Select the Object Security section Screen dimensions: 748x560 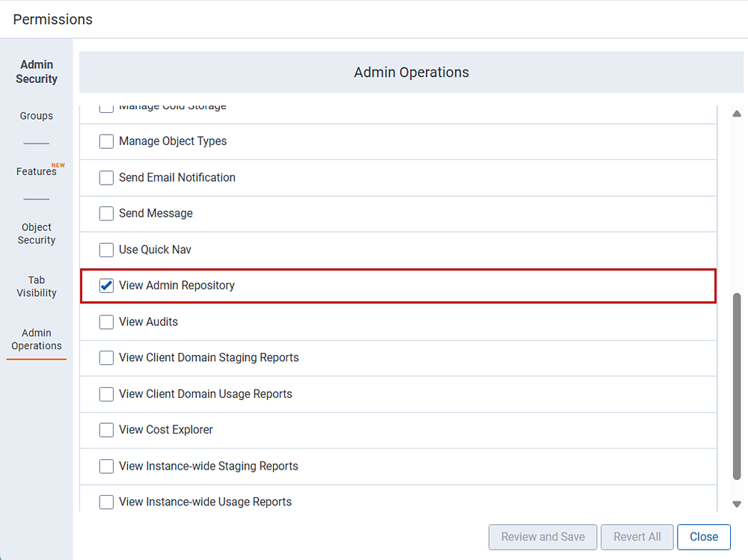(x=36, y=233)
